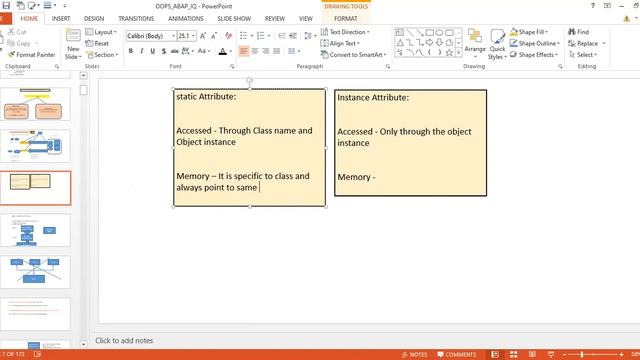Open the Layout dropdown

(x=101, y=32)
